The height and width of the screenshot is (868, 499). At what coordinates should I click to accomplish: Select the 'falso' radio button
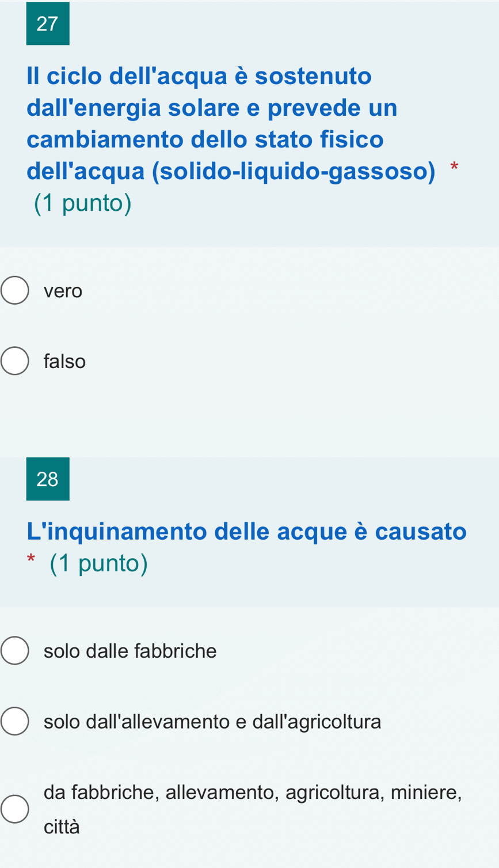click(x=14, y=361)
